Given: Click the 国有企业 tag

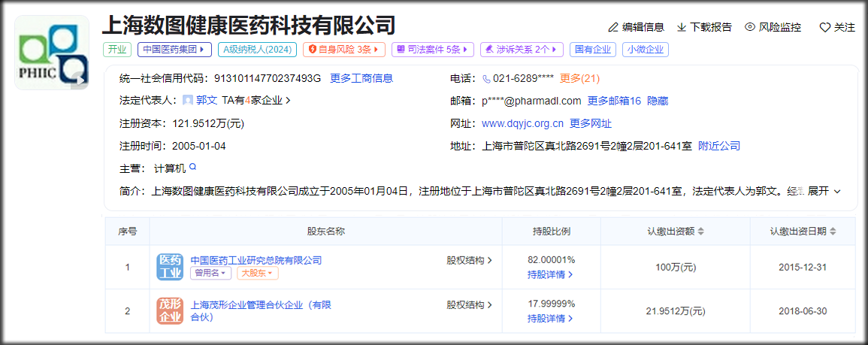Looking at the screenshot, I should click(593, 50).
